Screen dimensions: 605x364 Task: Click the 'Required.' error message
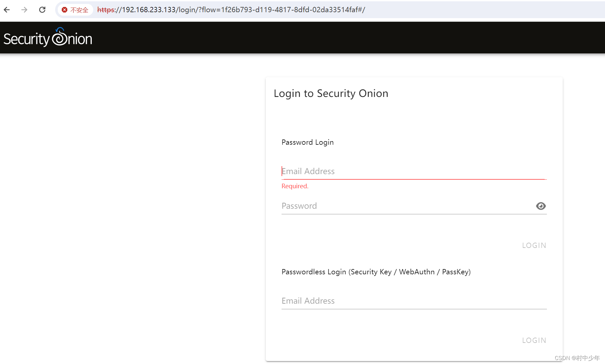295,186
